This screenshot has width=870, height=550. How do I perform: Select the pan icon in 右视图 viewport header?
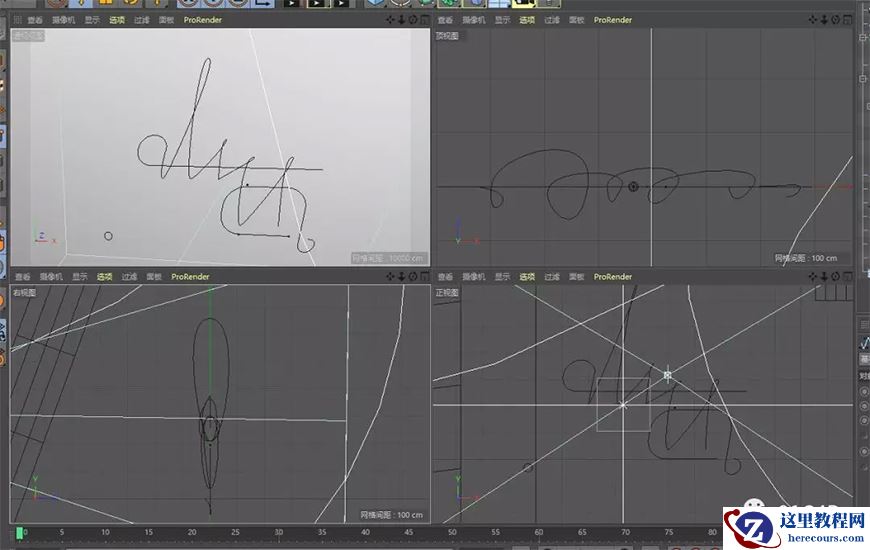pos(390,276)
